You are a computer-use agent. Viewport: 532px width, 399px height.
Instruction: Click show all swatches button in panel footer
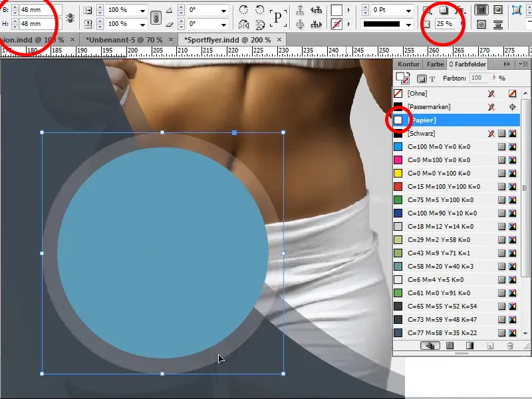(430, 346)
